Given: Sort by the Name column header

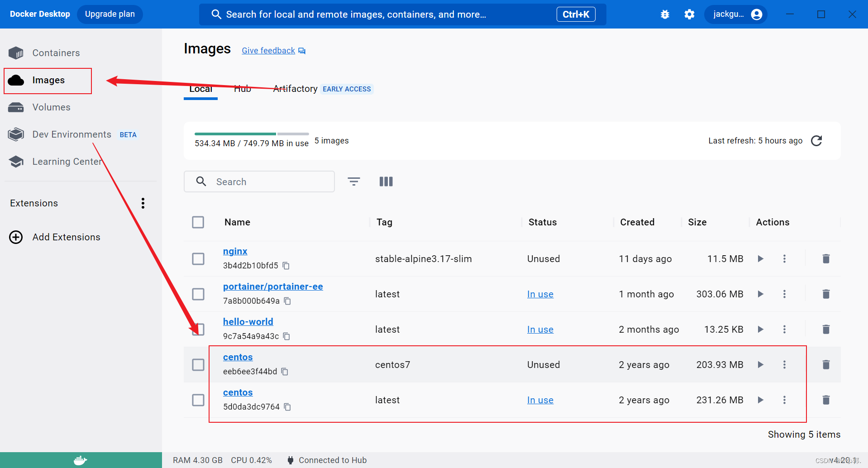Looking at the screenshot, I should (238, 222).
